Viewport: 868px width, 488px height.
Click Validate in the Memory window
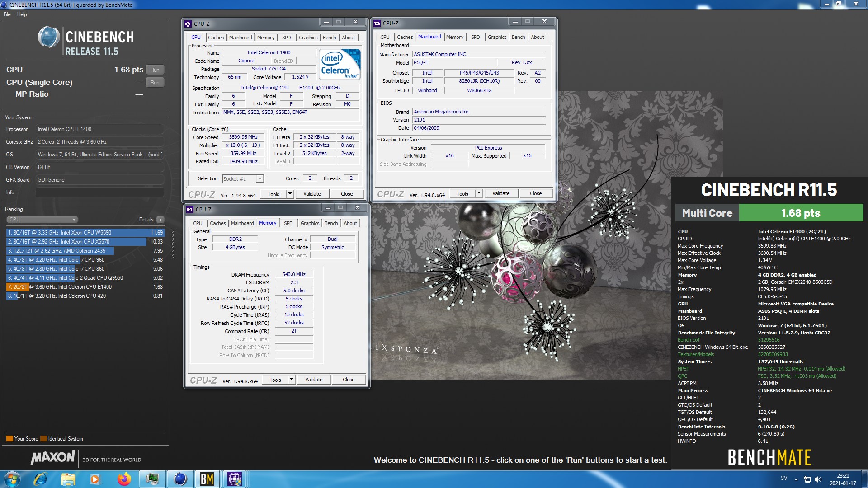coord(314,380)
